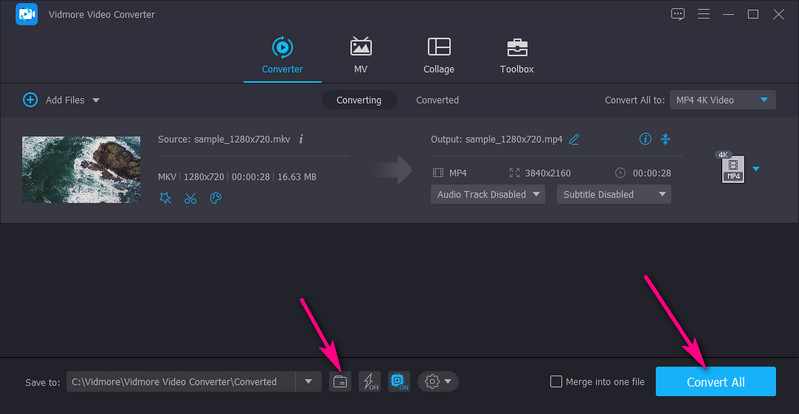The width and height of the screenshot is (799, 414).
Task: Expand the Audio Track Disabled dropdown
Action: click(x=488, y=194)
